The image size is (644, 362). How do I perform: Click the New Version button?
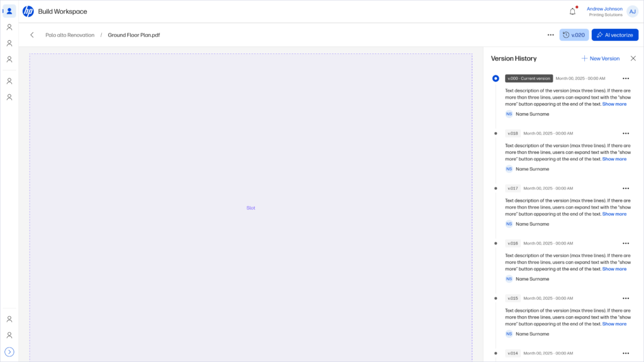point(600,58)
